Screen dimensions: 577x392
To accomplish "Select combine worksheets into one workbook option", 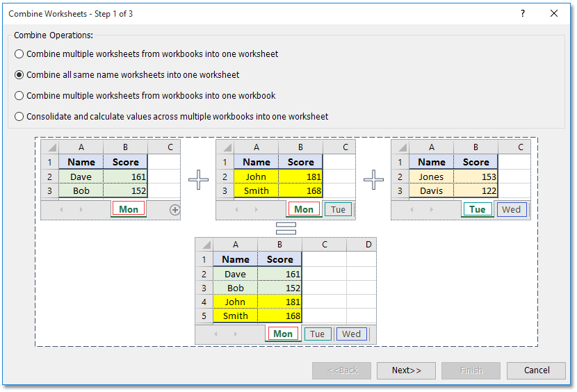I will [x=19, y=96].
